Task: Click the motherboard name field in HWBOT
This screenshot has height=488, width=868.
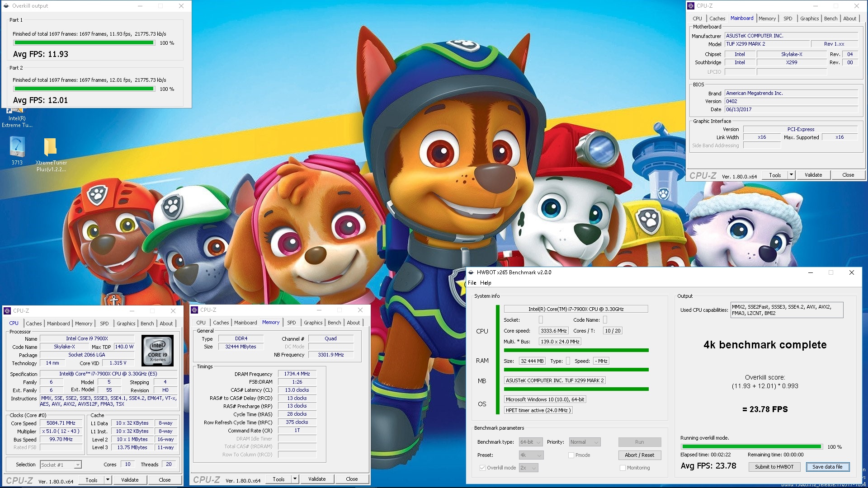Action: (555, 380)
